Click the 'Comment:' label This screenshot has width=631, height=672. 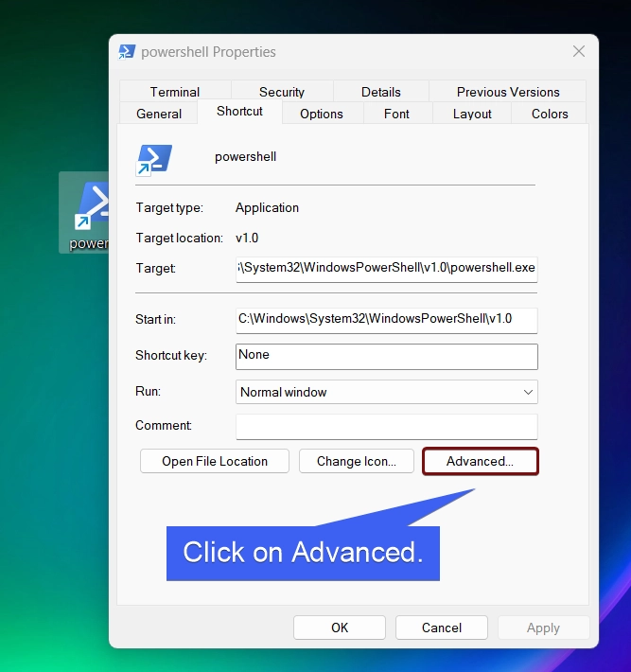[x=164, y=425]
